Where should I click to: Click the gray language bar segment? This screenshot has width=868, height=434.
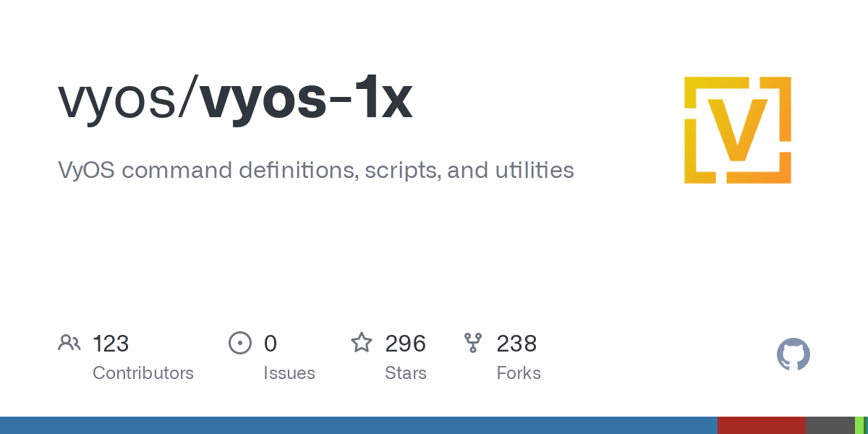pyautogui.click(x=830, y=425)
